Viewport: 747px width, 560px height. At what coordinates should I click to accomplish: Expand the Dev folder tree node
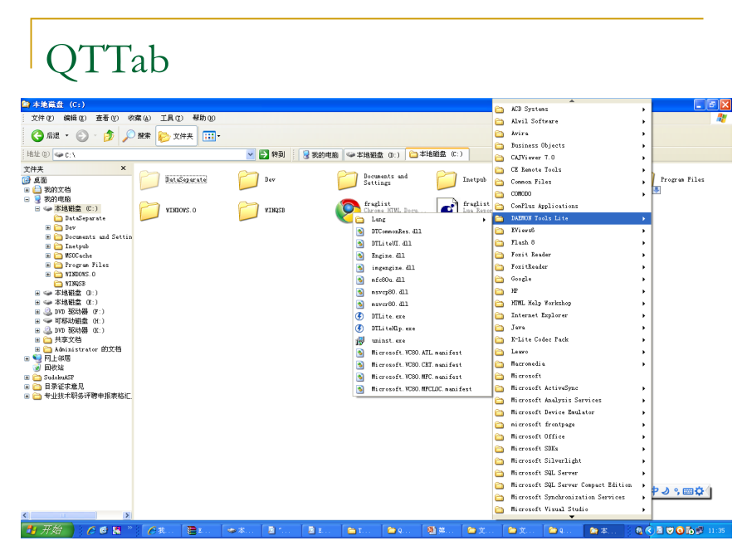[x=47, y=227]
